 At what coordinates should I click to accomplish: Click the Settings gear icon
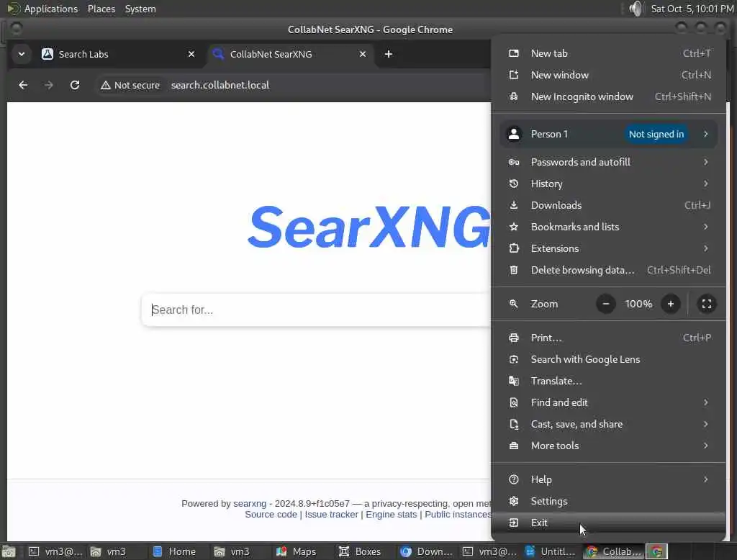pos(514,501)
